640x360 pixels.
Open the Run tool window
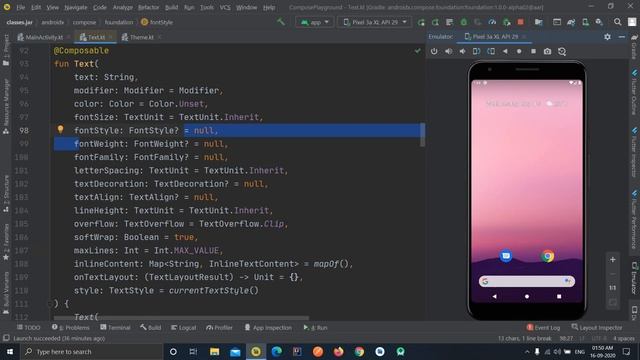(x=315, y=327)
